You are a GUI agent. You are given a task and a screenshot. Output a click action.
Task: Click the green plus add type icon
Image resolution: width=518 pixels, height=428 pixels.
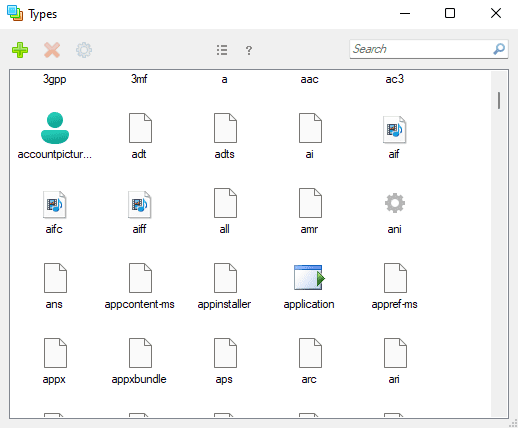tap(20, 50)
